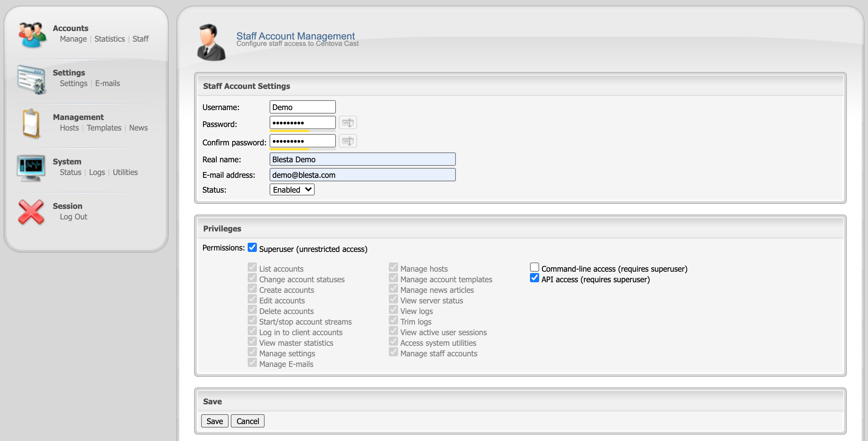Click the Management clipboard icon
Screen dimensions: 868x441
[x=31, y=123]
